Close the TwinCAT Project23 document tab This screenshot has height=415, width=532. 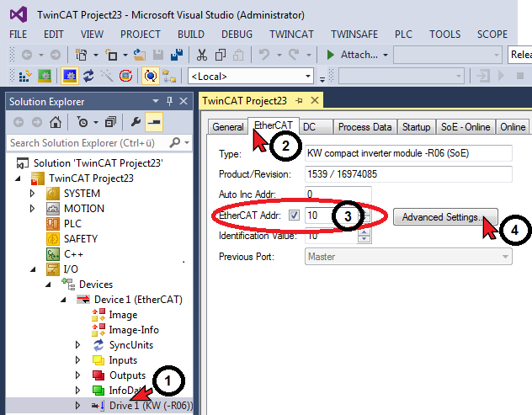click(315, 100)
